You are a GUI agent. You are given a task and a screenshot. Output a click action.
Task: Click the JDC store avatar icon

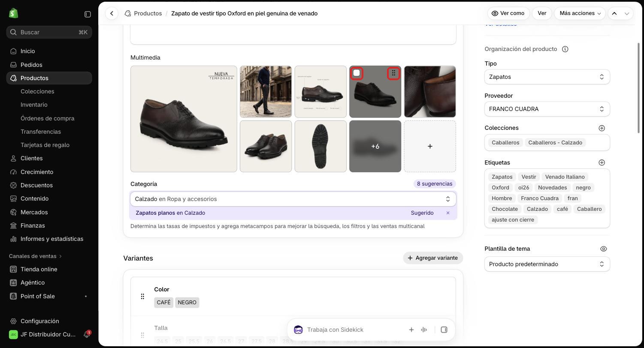click(x=13, y=334)
